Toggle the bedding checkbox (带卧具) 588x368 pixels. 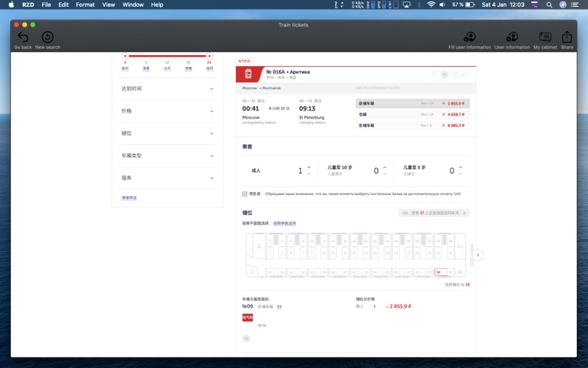click(x=245, y=194)
